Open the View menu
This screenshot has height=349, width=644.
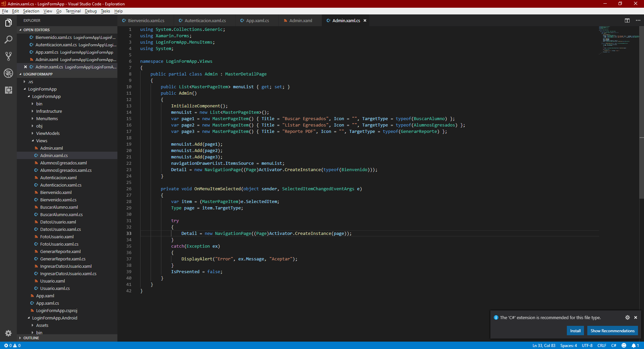(x=48, y=11)
